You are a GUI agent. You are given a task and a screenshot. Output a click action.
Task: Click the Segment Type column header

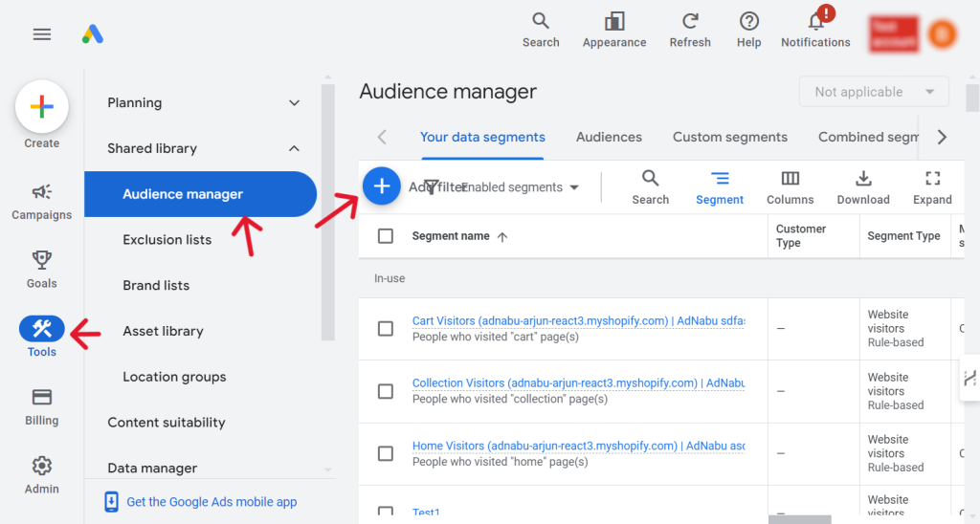903,236
